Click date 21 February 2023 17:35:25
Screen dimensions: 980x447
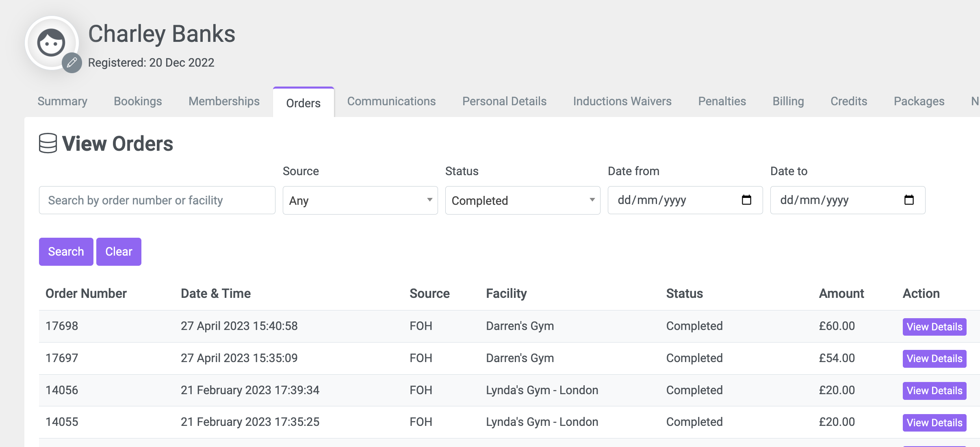point(250,422)
